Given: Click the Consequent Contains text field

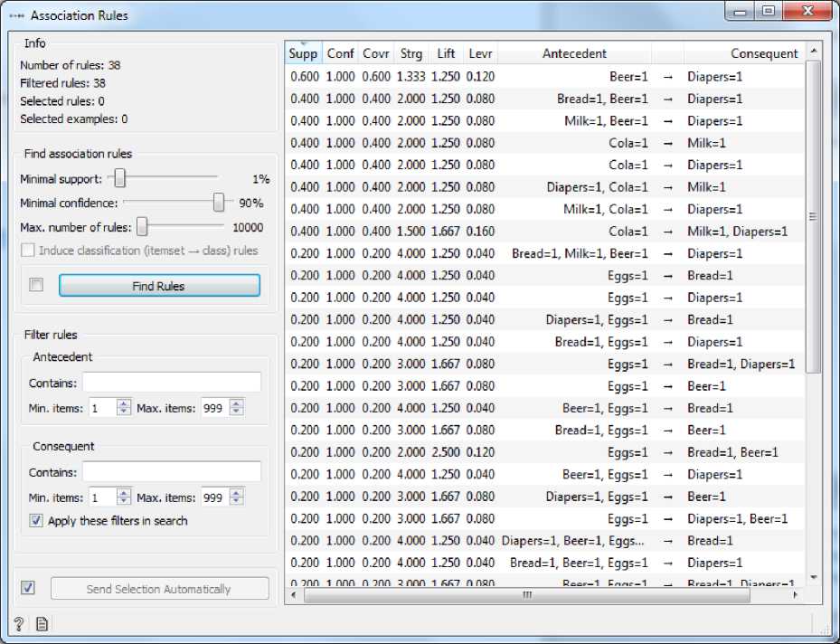Looking at the screenshot, I should [171, 472].
